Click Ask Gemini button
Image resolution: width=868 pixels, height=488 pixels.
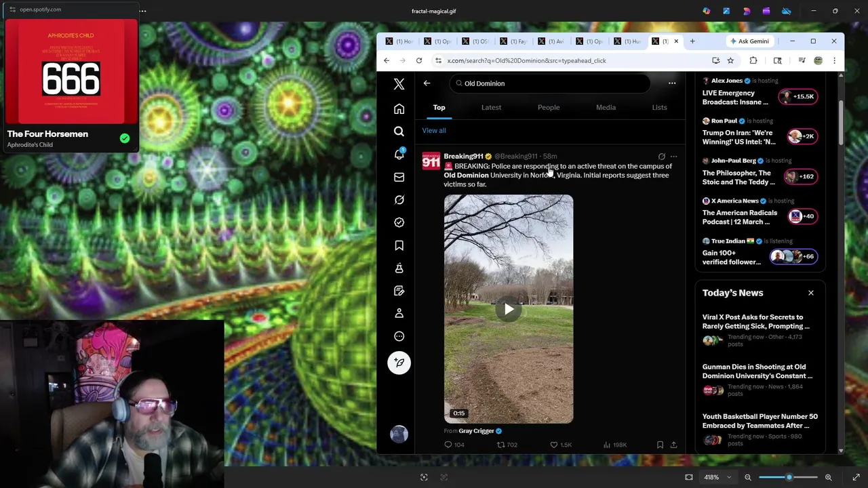pos(749,41)
